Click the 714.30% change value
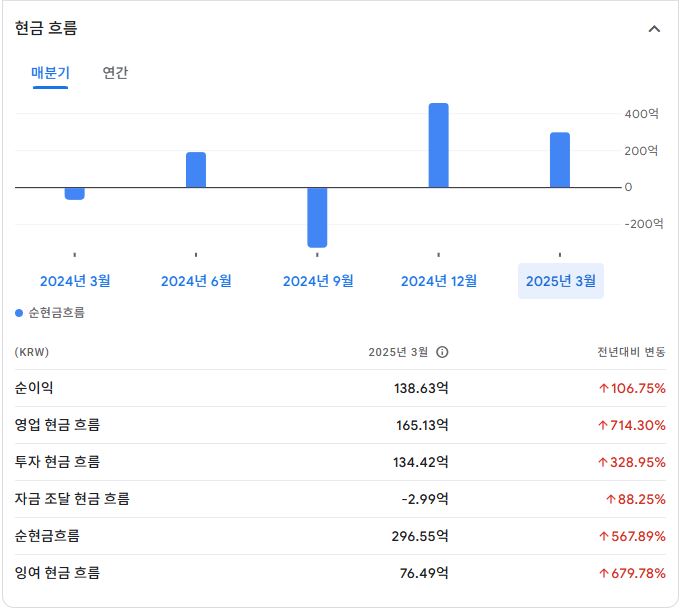Screen dimensions: 690x614 coord(632,425)
